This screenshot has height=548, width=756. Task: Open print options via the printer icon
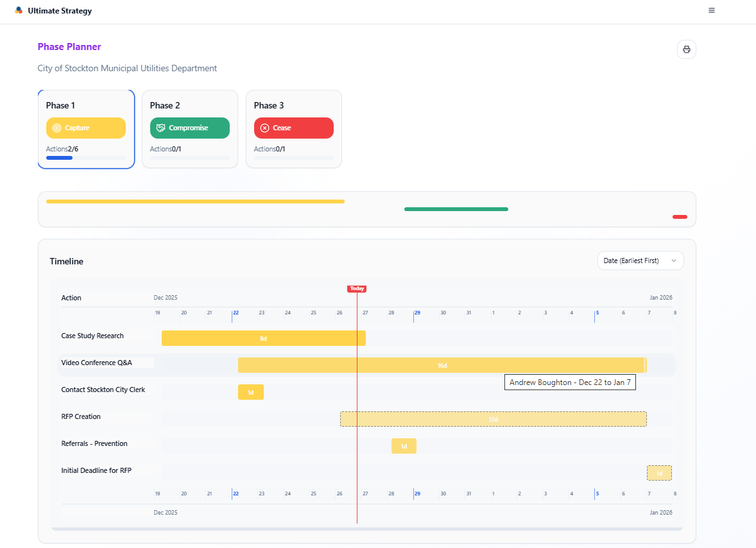coord(686,49)
